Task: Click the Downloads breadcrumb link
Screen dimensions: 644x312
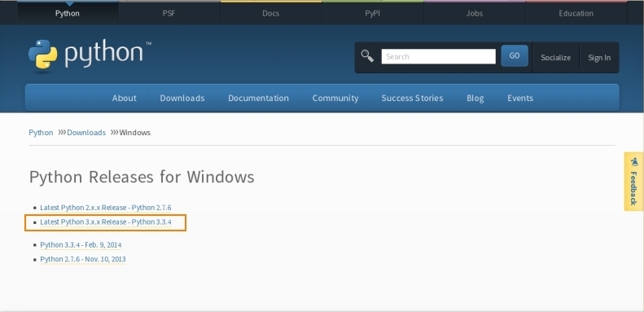Action: coord(86,132)
